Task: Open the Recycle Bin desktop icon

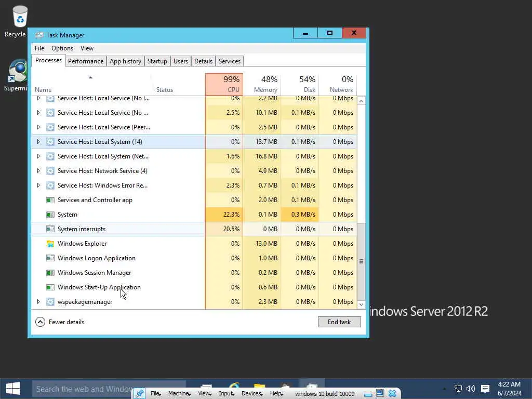Action: click(20, 16)
